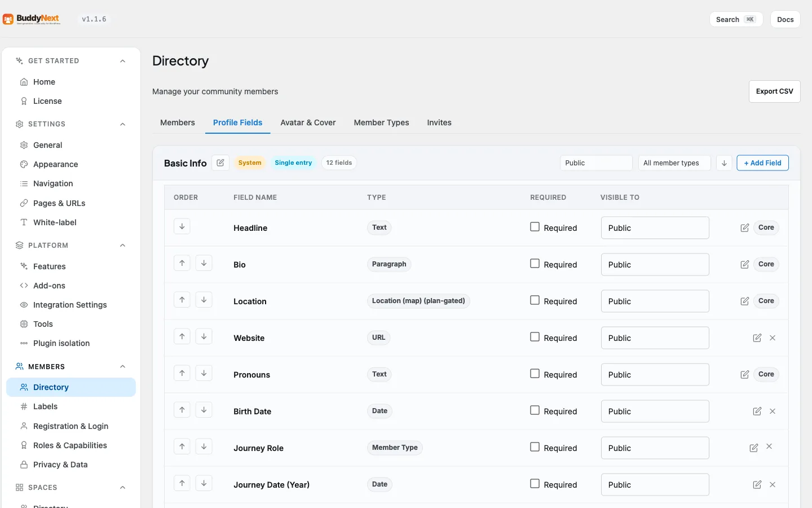Click the sort-down arrow beside All member types
This screenshot has height=508, width=812.
coord(724,163)
